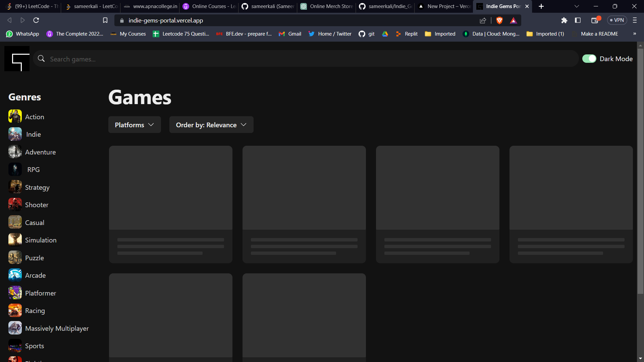
Task: Open the browser extensions puzzle icon
Action: tap(564, 20)
